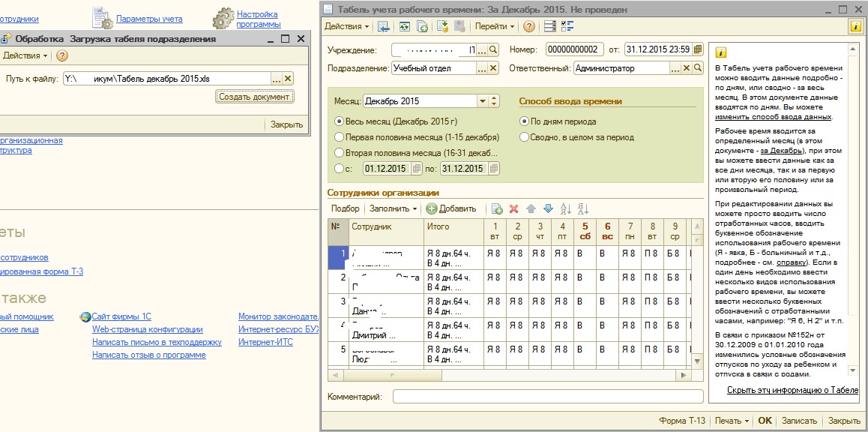Viewport: 868px width, 432px height.
Task: Click Создать документ
Action: 254,96
